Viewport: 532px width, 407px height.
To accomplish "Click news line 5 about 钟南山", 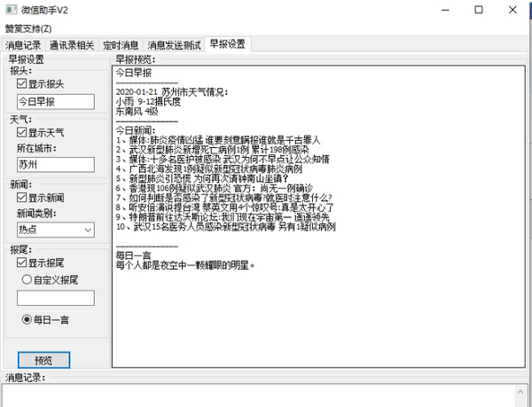I will pos(202,178).
